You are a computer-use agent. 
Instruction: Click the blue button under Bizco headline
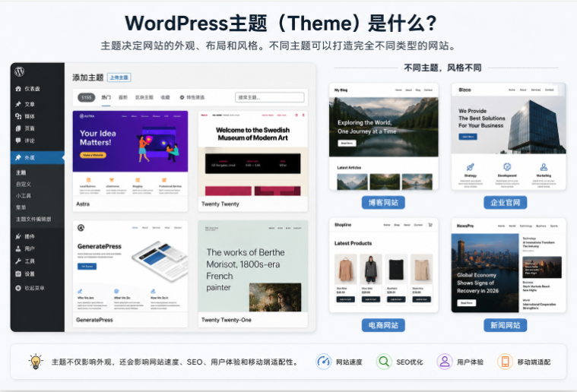coord(468,137)
